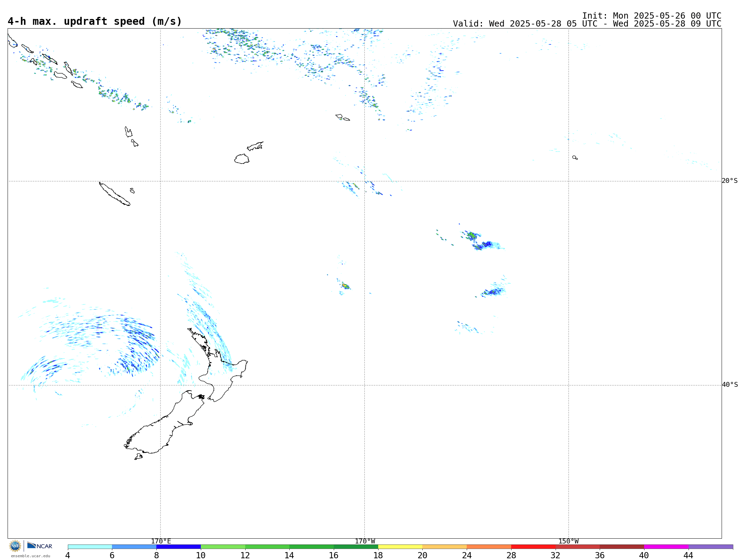Pick the light cyan colorbar swatch
Image resolution: width=744 pixels, height=560 pixels.
(x=90, y=547)
